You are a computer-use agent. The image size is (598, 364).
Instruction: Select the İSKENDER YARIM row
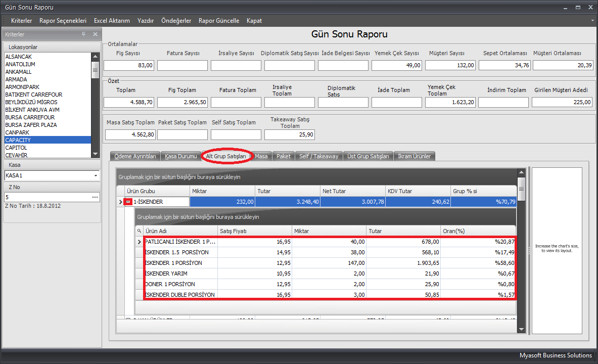point(330,274)
